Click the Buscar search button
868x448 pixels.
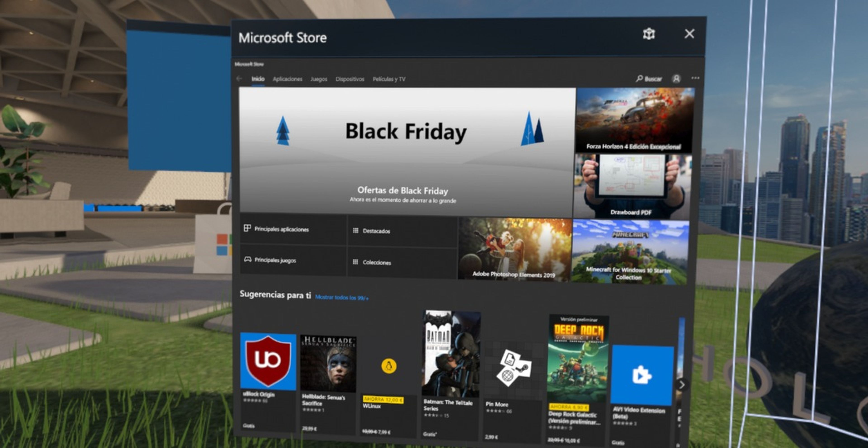click(649, 79)
